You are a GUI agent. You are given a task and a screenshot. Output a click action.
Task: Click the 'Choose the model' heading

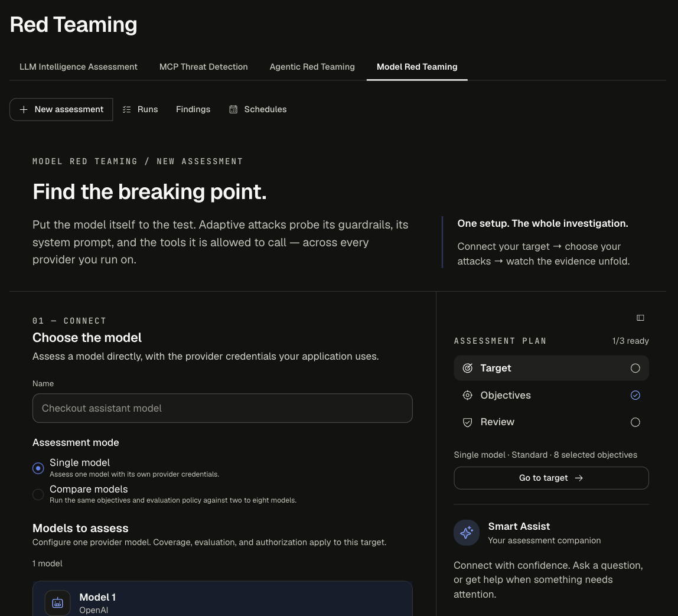[87, 338]
